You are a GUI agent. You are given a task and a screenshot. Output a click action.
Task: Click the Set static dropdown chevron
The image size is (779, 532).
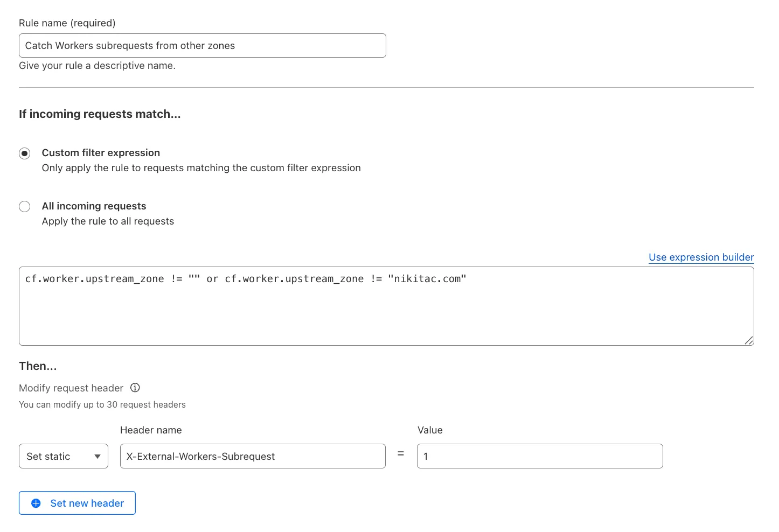click(97, 456)
